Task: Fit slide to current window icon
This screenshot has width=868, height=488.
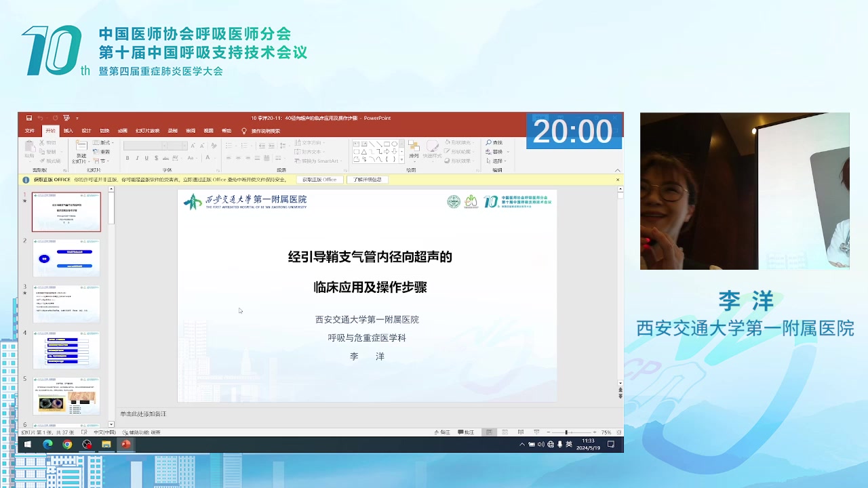Action: click(619, 432)
